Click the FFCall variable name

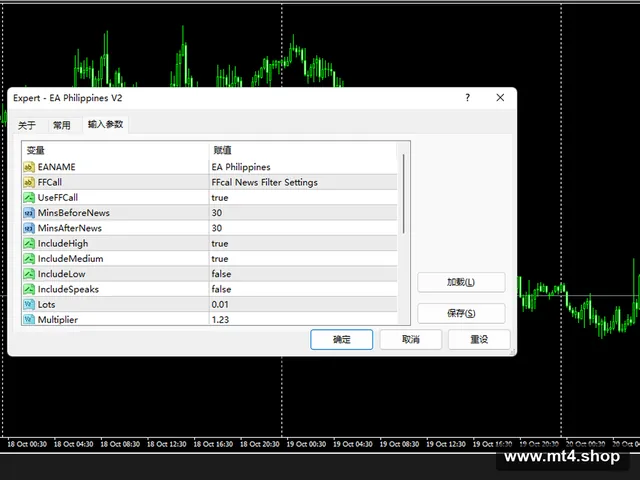coord(50,182)
